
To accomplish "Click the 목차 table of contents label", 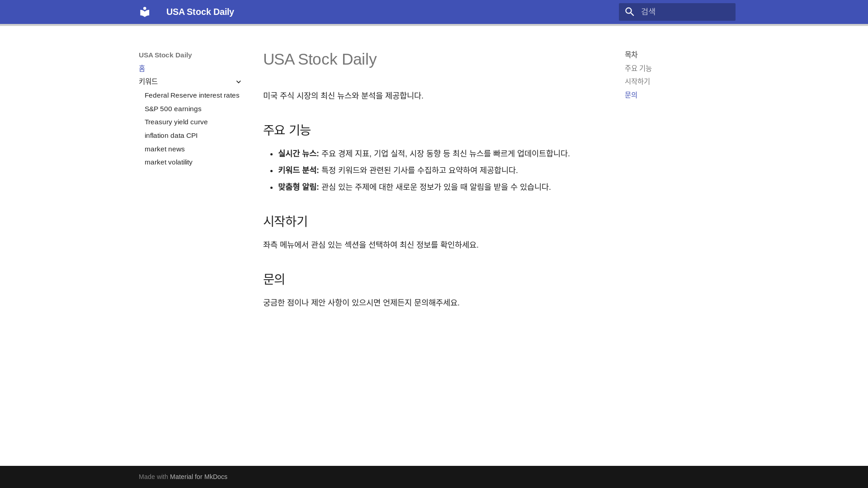I will tap(631, 55).
